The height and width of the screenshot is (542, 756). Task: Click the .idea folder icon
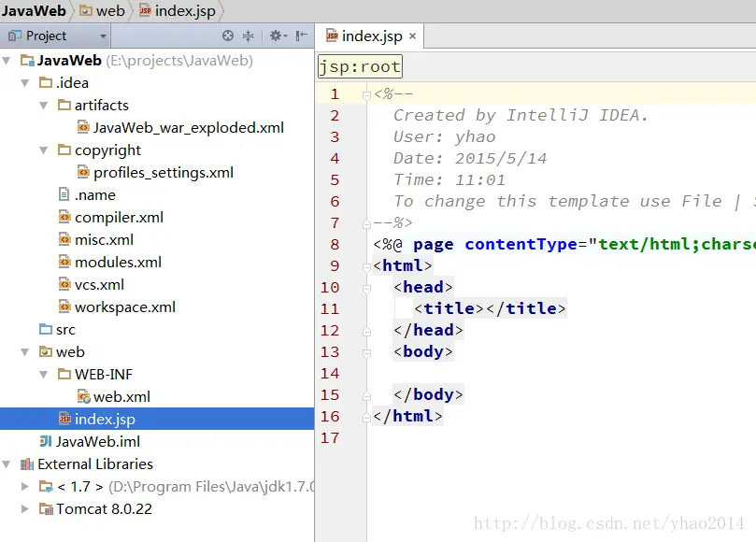[x=46, y=82]
